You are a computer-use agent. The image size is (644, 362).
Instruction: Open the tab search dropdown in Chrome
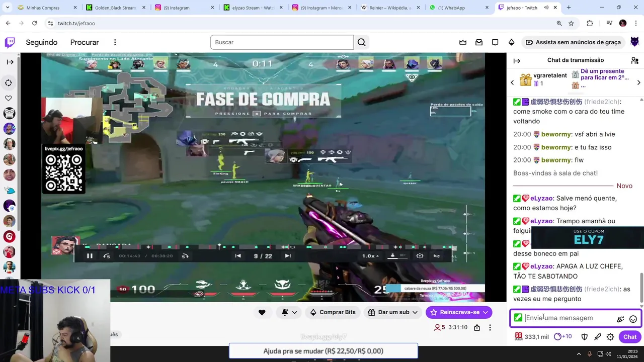(8, 8)
